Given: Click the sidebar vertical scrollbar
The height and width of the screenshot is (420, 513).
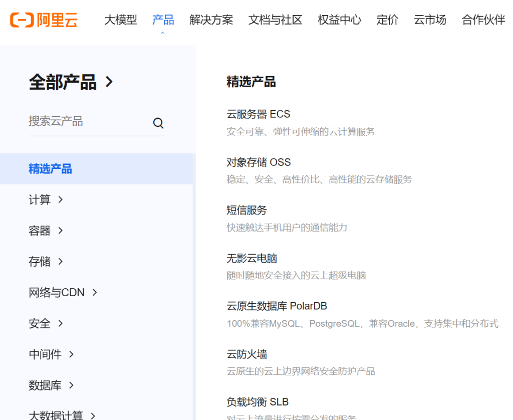Looking at the screenshot, I should 194,287.
